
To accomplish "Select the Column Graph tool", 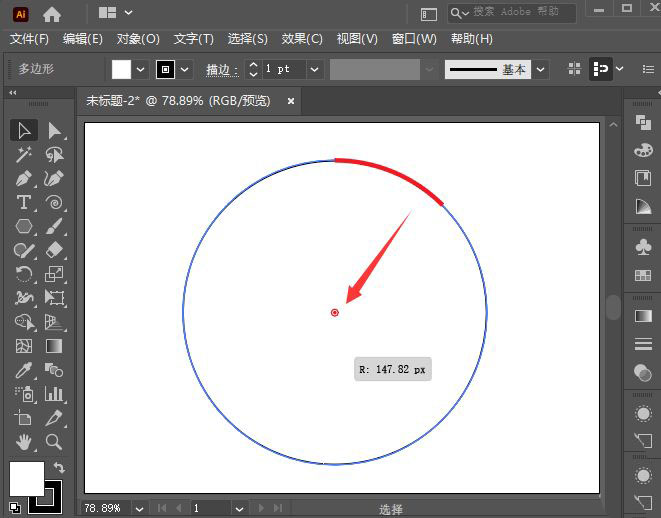I will pos(54,395).
